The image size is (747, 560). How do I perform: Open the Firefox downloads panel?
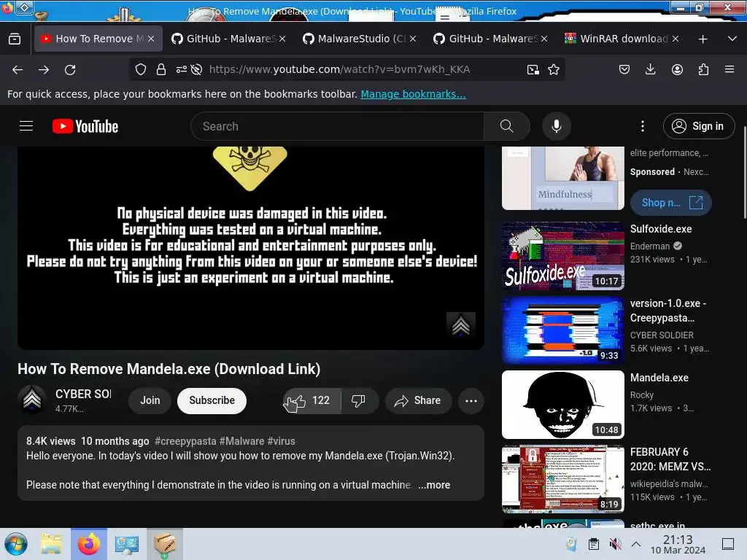point(650,69)
